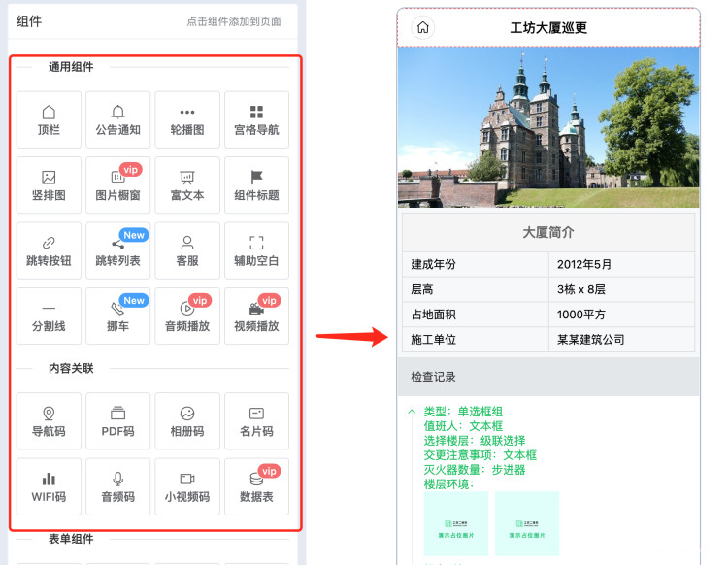Choose the 导航码 navigation code component
The image size is (728, 565).
pos(49,420)
